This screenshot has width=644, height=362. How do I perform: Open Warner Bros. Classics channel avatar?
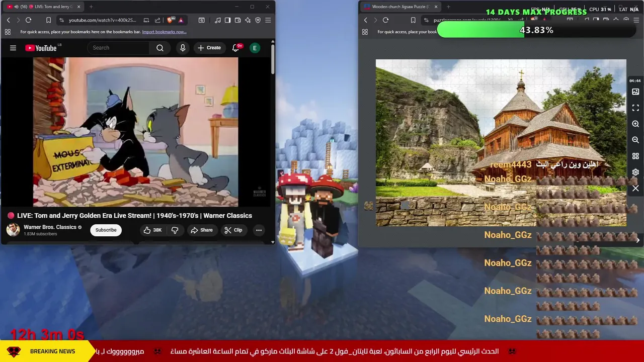(x=13, y=230)
